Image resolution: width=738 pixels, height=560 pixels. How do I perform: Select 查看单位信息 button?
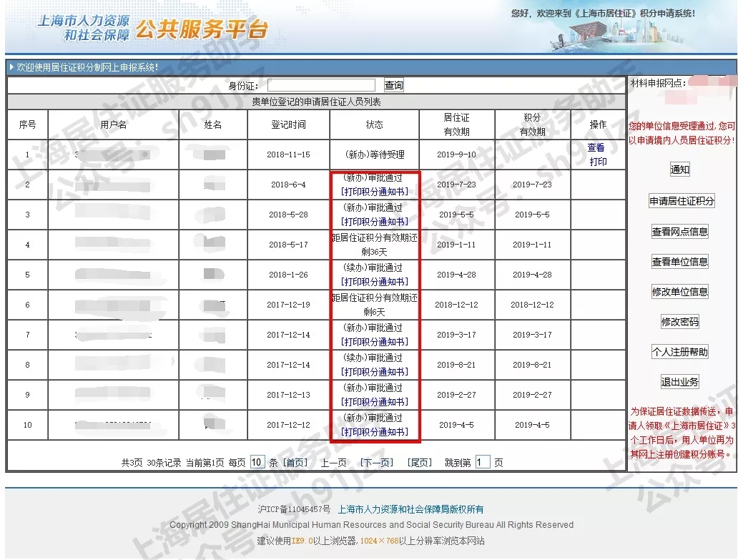(x=679, y=262)
